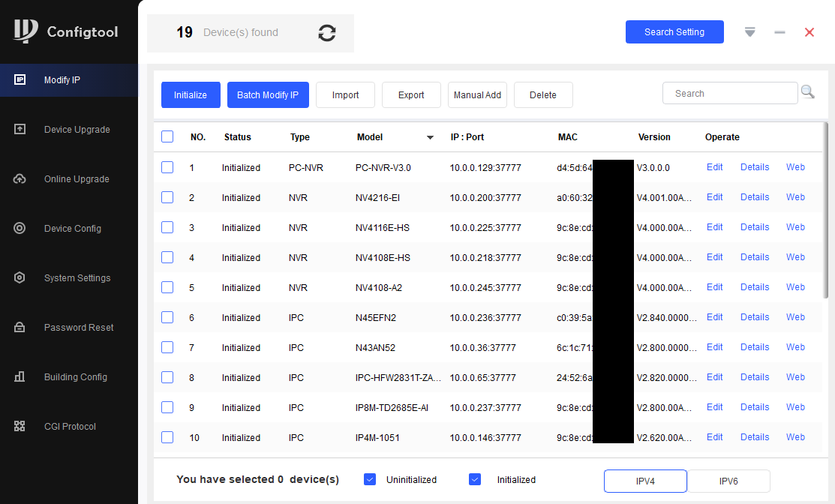Click Details for device NV4108-A2

755,286
